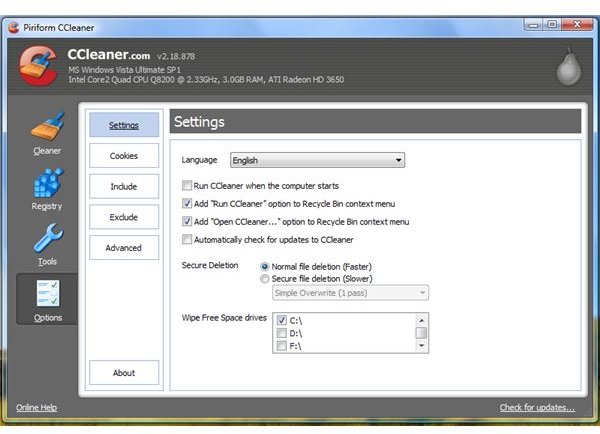Click the Secure Deletion label
This screenshot has width=600, height=434.
pyautogui.click(x=210, y=265)
